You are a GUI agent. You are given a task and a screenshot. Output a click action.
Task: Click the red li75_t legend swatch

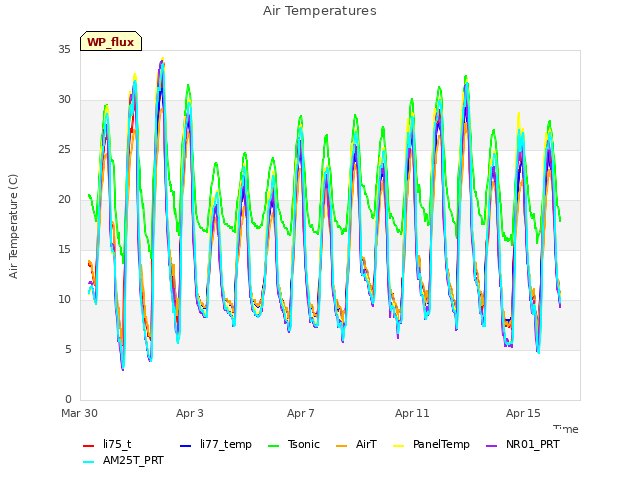pos(89,446)
